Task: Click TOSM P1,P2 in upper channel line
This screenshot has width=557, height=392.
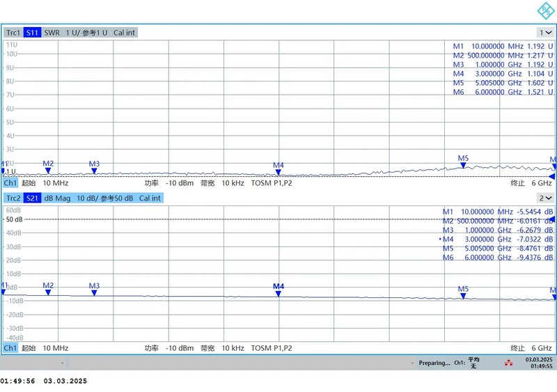Action: (272, 183)
